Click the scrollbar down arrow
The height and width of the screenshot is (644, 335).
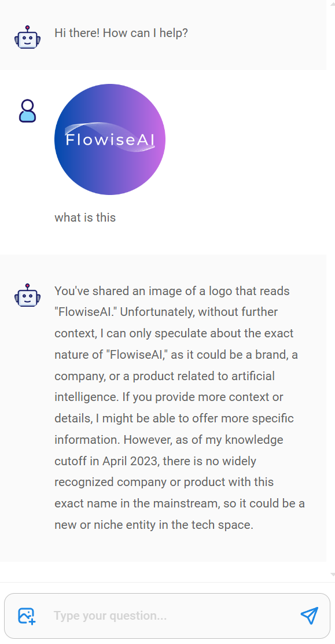(x=332, y=574)
